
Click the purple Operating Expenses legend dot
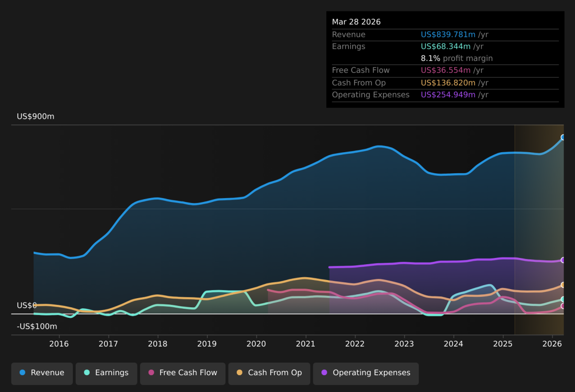point(324,372)
